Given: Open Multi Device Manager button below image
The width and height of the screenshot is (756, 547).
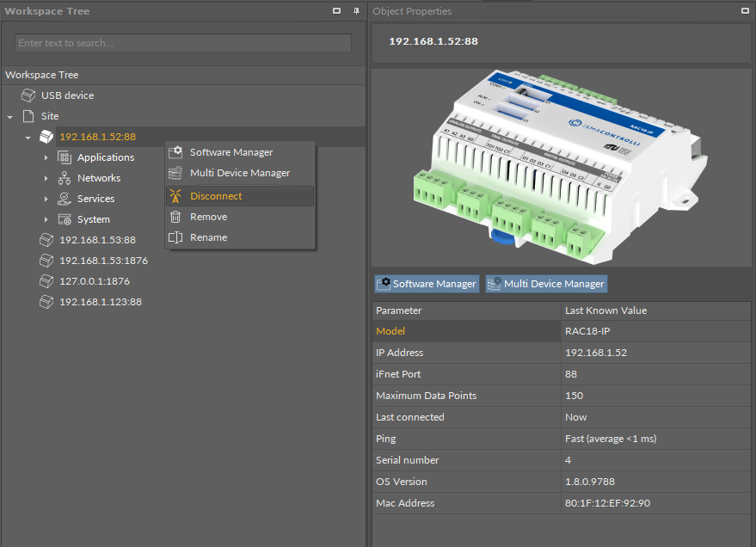Looking at the screenshot, I should coord(545,284).
